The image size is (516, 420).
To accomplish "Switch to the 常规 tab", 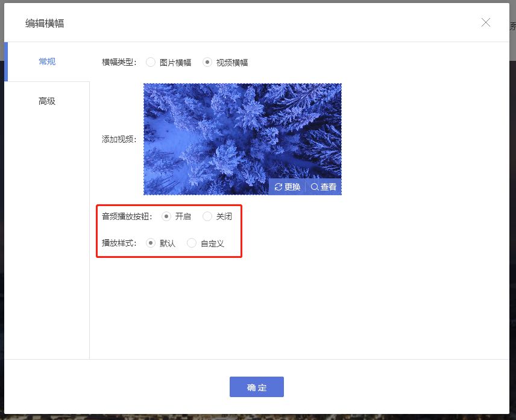I will 47,61.
